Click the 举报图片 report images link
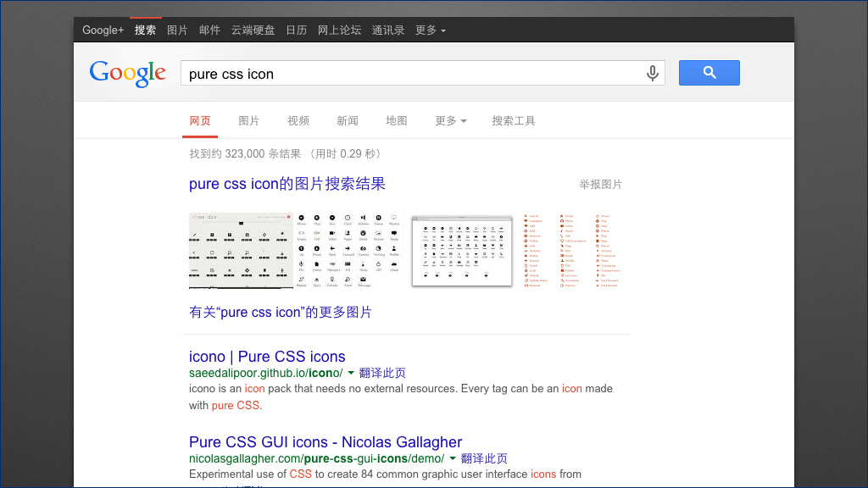Viewport: 868px width, 488px height. pos(601,184)
